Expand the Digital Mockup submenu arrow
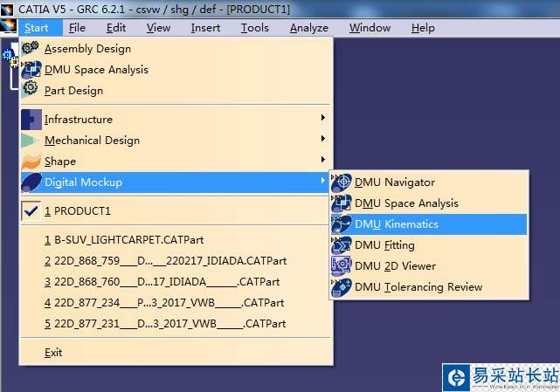 (323, 181)
